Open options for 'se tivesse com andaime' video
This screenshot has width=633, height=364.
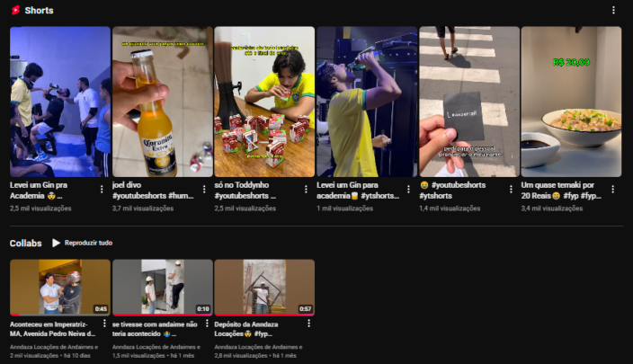point(207,324)
